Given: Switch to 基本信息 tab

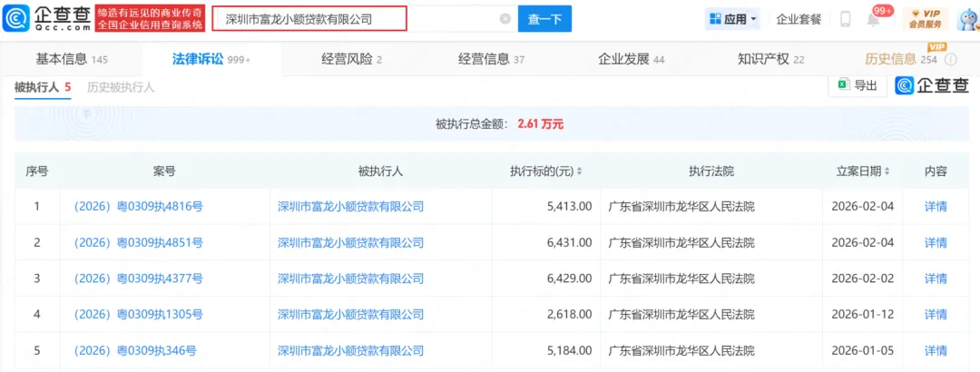Looking at the screenshot, I should (72, 59).
